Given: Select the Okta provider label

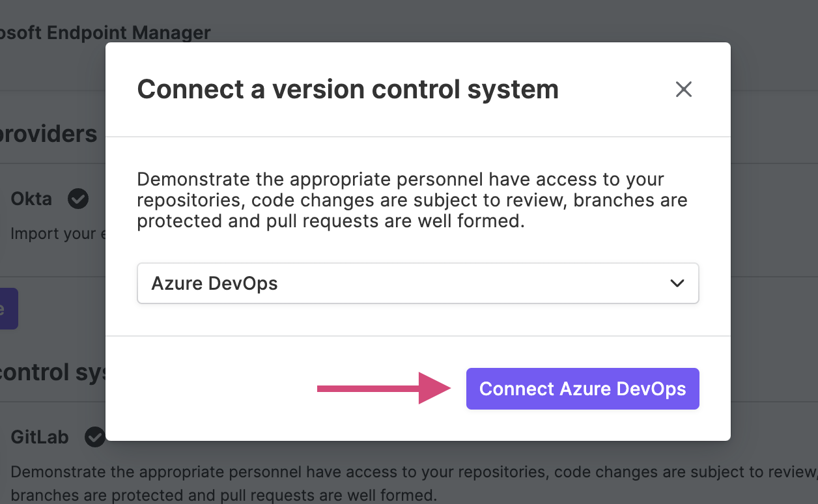Looking at the screenshot, I should click(x=31, y=198).
